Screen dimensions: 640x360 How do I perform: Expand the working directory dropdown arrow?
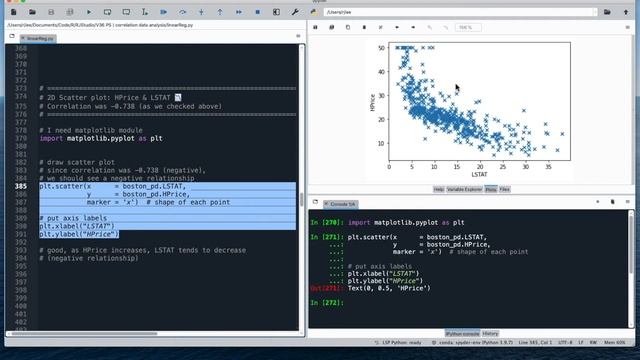(x=595, y=12)
